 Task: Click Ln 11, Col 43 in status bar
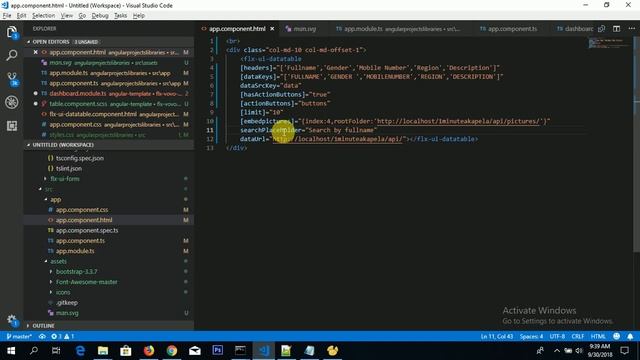click(497, 336)
